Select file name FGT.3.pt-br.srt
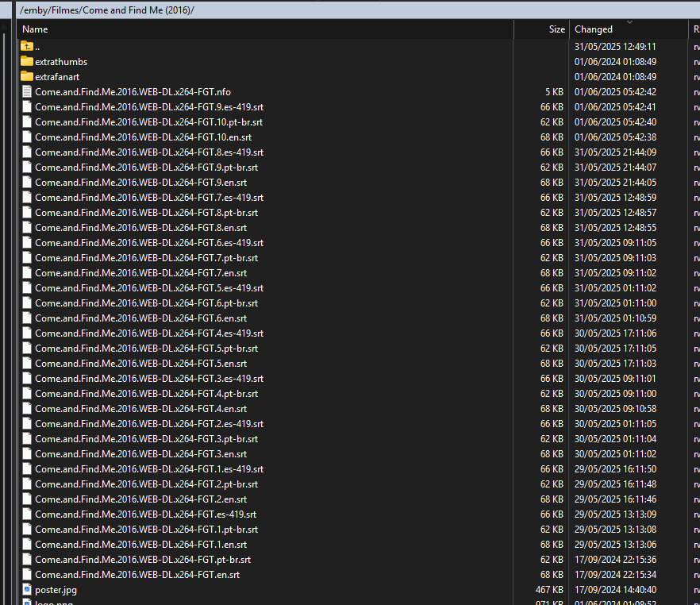700x605 pixels. coord(146,439)
